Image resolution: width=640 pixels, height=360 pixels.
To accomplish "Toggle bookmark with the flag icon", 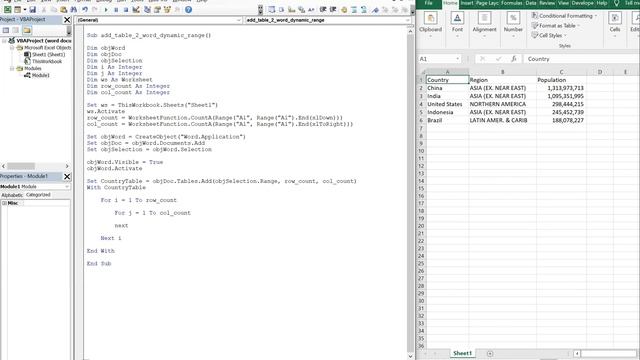I will [375, 9].
